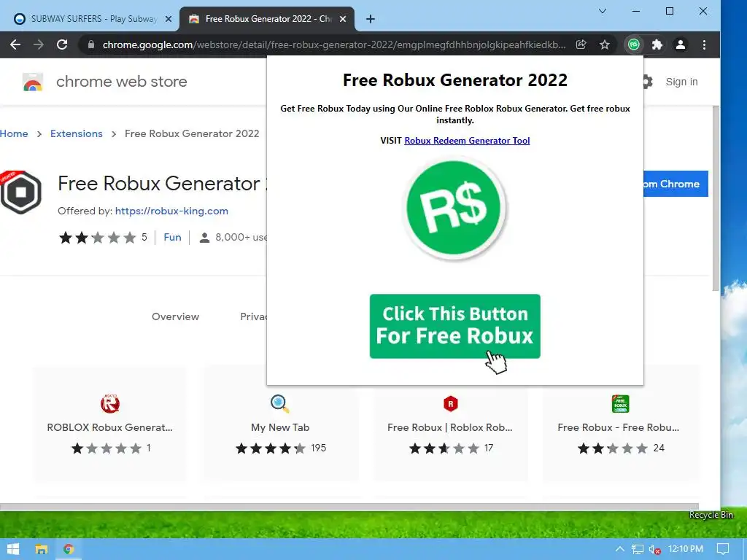Click Sign in on web store
This screenshot has width=747, height=560.
(681, 82)
